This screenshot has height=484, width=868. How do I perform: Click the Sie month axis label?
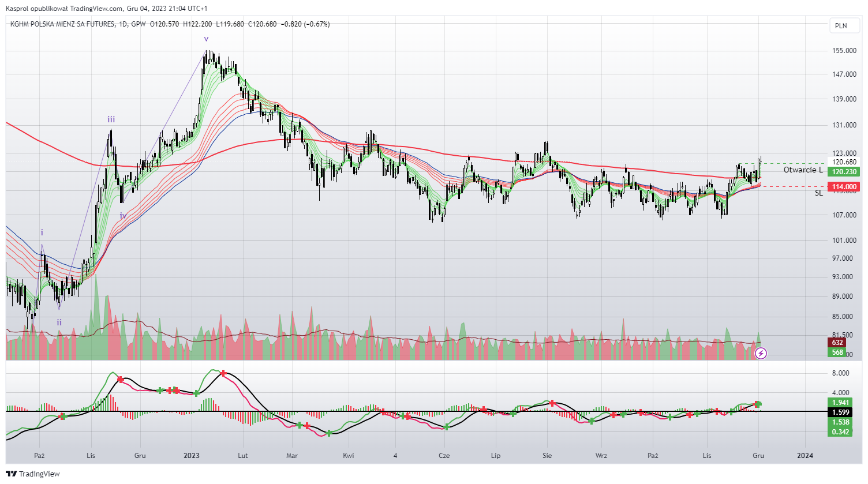[x=547, y=456]
